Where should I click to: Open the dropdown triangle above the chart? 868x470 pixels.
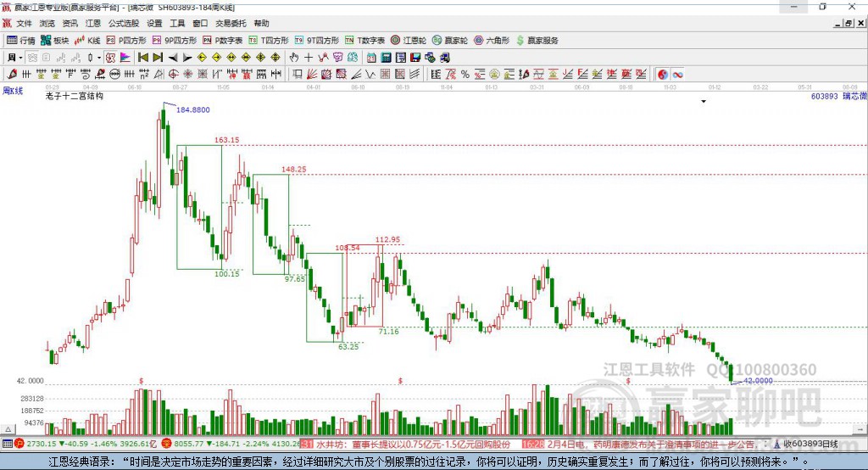tap(704, 102)
